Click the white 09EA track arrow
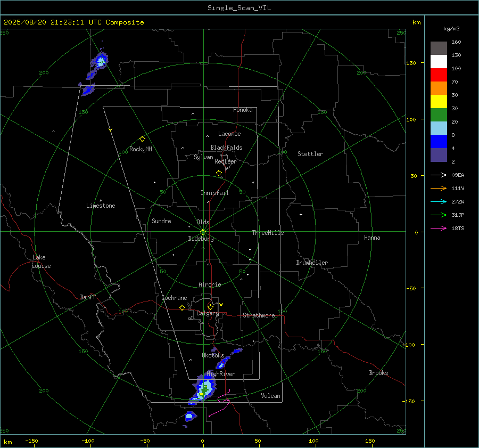Screen dimensions: 479x448 point(439,175)
